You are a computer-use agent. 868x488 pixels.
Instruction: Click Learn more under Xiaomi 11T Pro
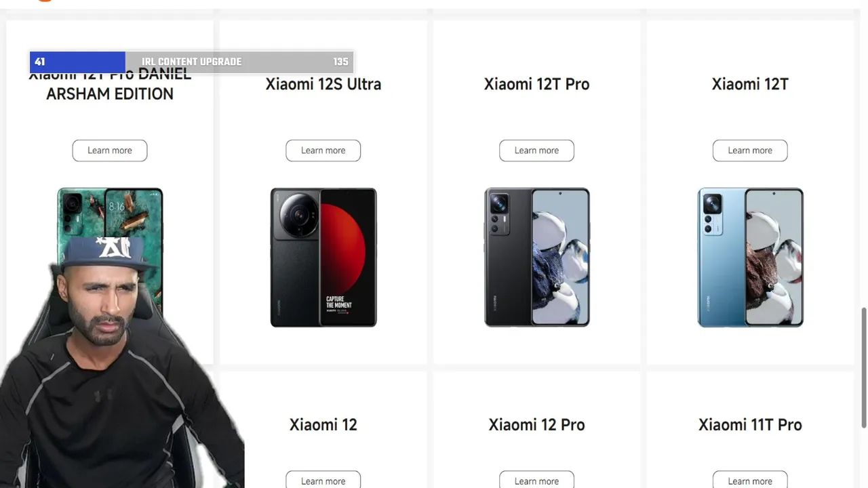pos(750,480)
